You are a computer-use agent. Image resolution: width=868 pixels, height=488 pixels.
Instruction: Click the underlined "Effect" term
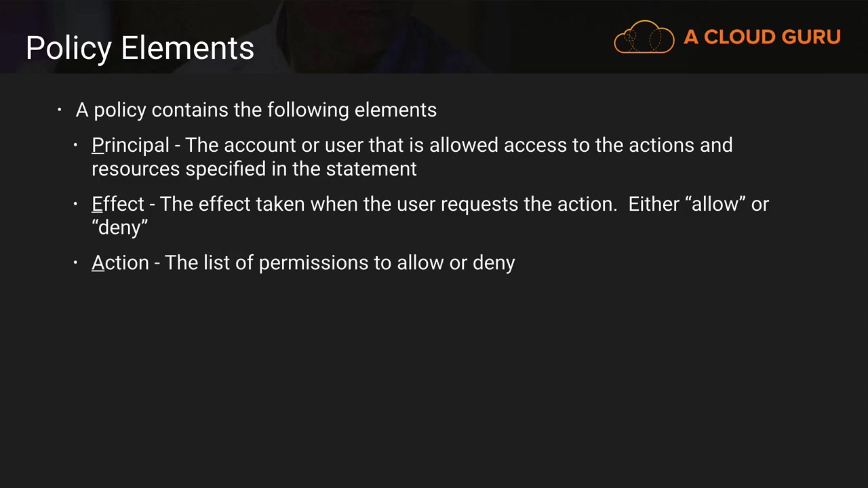tap(118, 204)
